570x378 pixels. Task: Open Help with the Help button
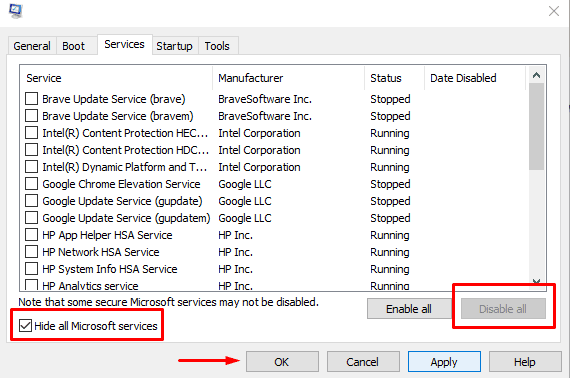(525, 362)
